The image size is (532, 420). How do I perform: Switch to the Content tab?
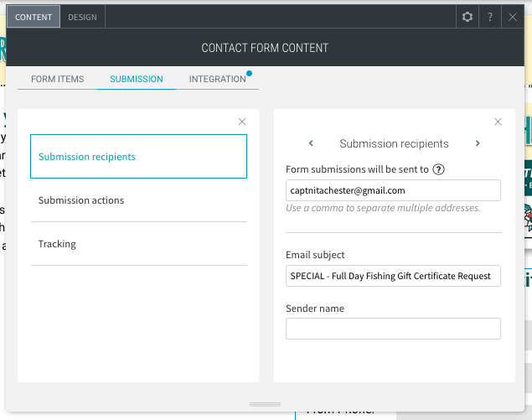(x=34, y=17)
